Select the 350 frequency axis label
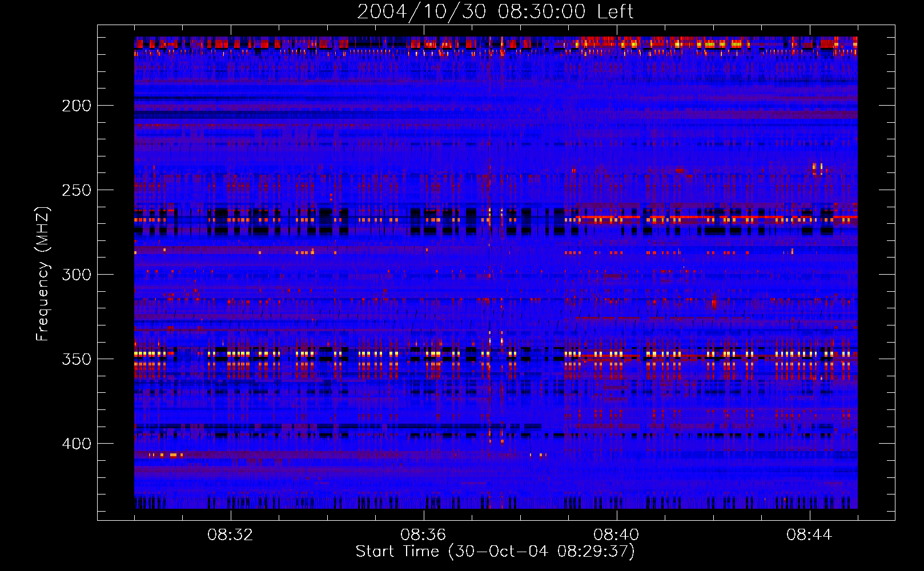The width and height of the screenshot is (924, 571). pos(76,359)
